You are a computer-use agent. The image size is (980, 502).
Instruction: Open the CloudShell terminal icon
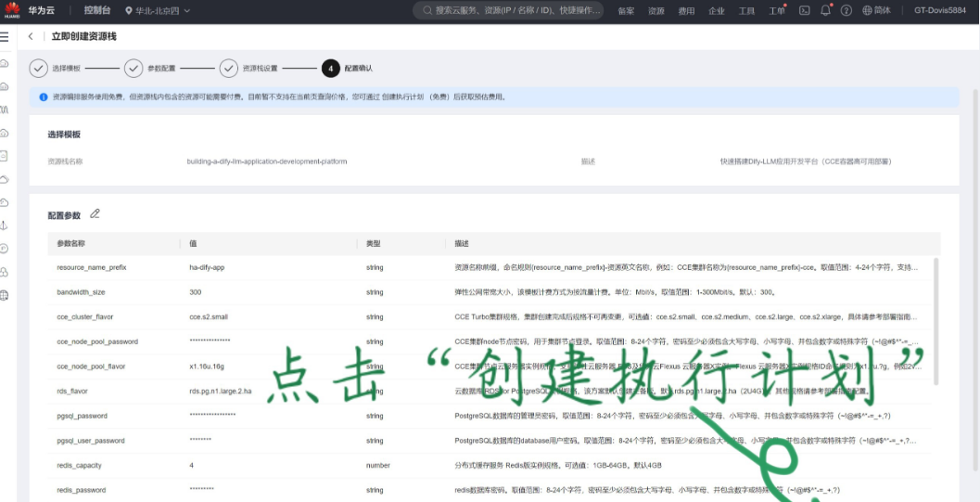click(804, 10)
